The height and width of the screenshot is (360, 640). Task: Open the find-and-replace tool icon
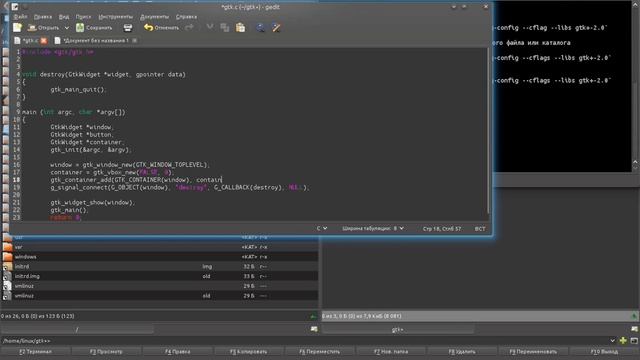click(x=276, y=28)
